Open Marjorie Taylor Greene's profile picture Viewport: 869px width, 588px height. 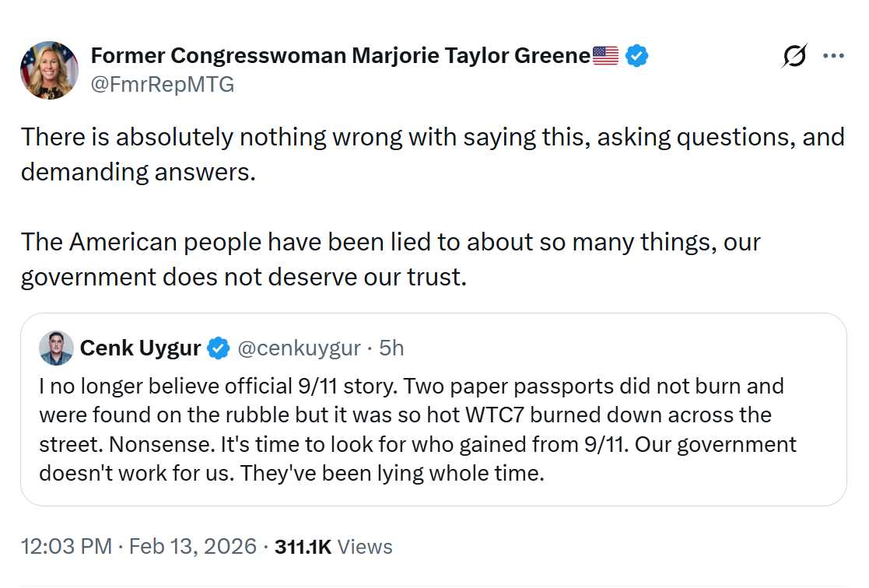tap(49, 70)
